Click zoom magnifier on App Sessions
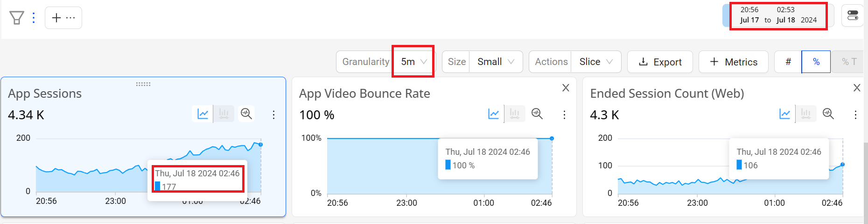Image resolution: width=868 pixels, height=224 pixels. tap(246, 114)
